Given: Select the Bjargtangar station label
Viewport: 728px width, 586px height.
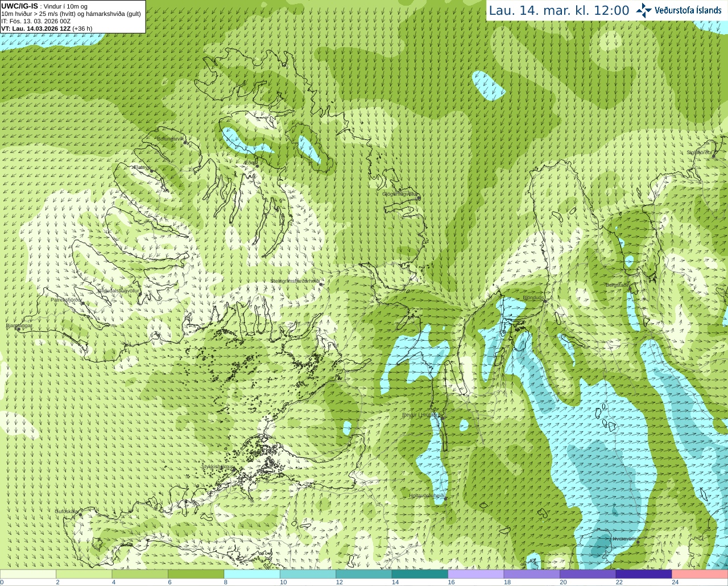Looking at the screenshot, I should click(19, 325).
